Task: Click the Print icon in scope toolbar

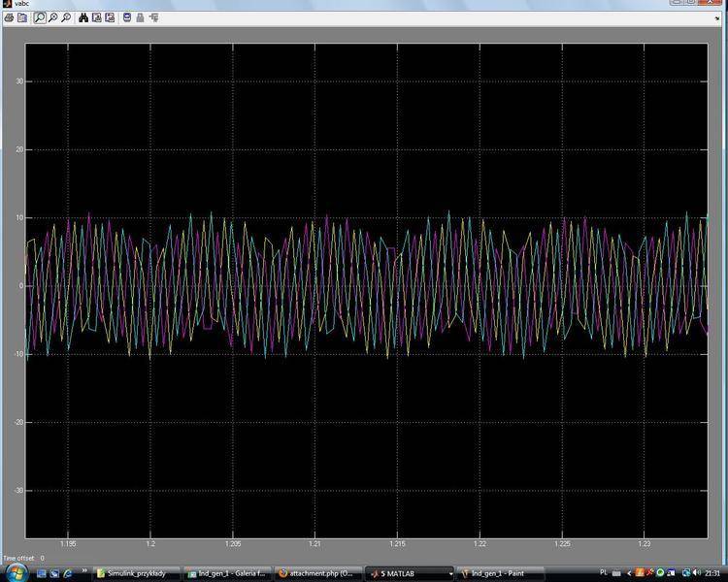Action: (8, 17)
